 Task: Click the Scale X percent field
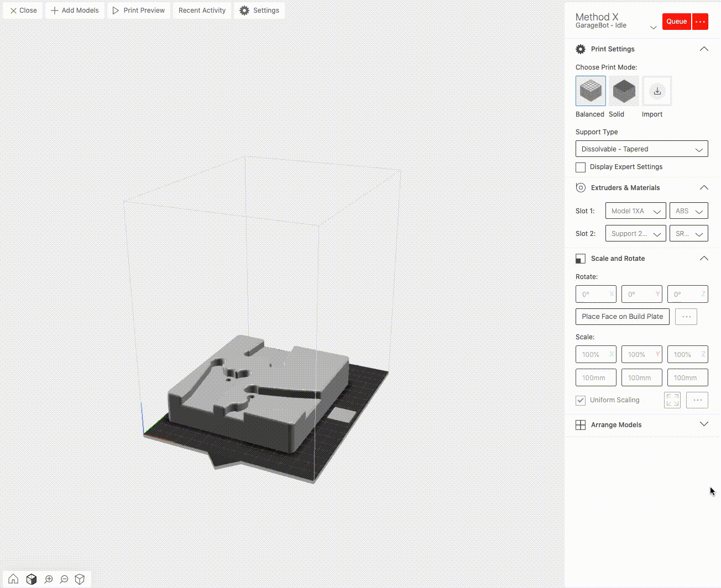point(596,354)
